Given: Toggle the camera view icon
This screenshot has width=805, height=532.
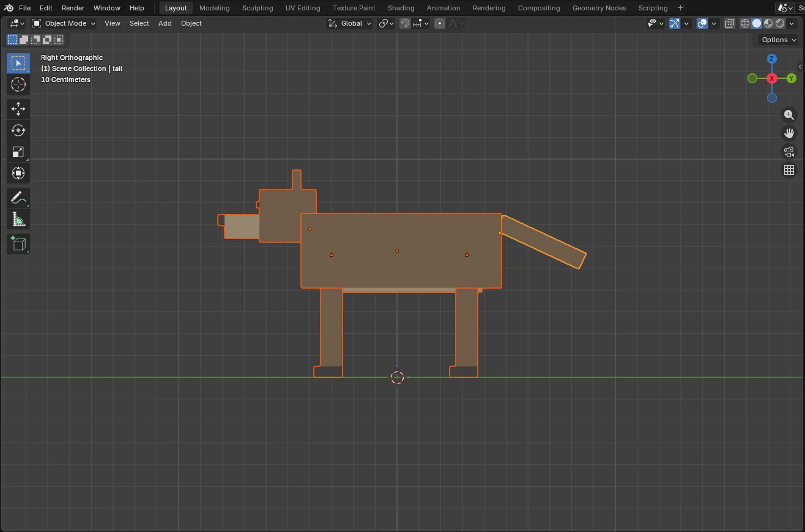Looking at the screenshot, I should (789, 152).
